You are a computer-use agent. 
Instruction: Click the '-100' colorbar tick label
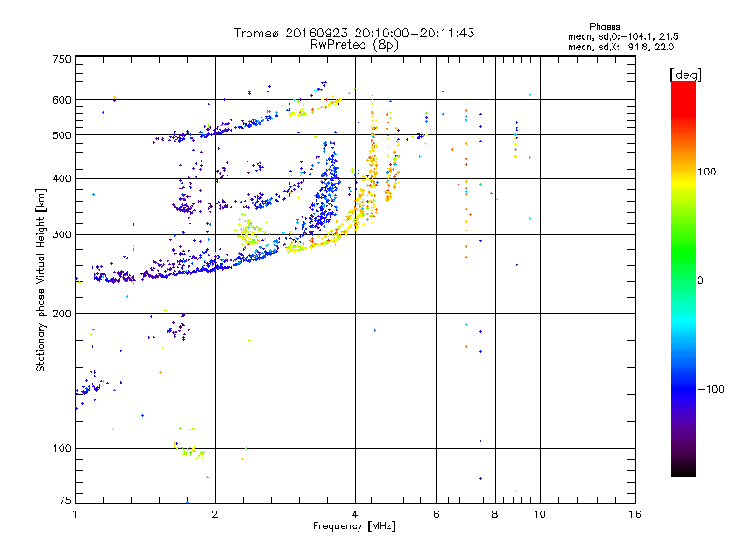[x=711, y=389]
